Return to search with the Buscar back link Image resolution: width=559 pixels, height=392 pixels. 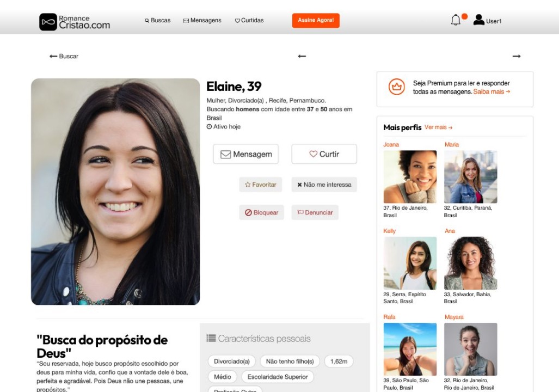(x=64, y=56)
